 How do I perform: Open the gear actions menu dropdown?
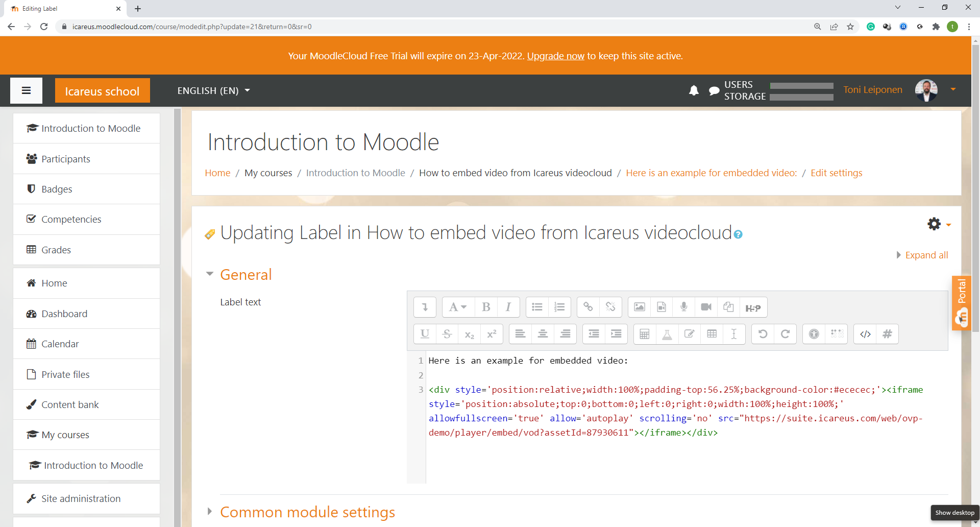point(938,224)
